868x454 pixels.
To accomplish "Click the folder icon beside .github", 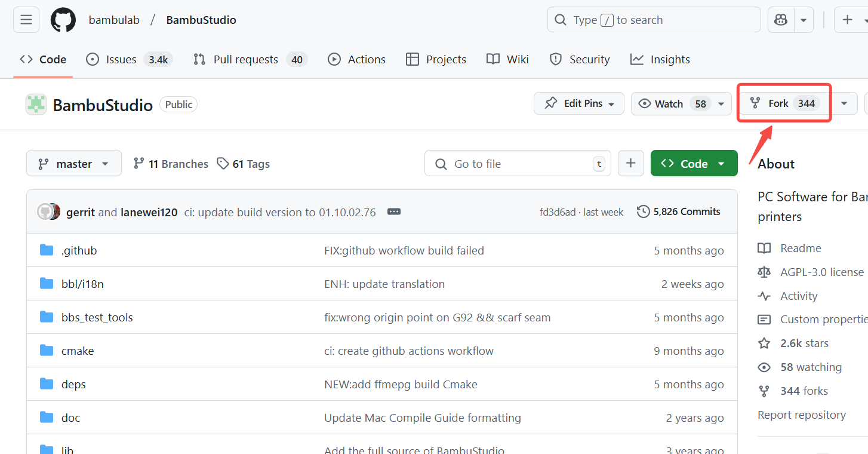I will [x=47, y=250].
